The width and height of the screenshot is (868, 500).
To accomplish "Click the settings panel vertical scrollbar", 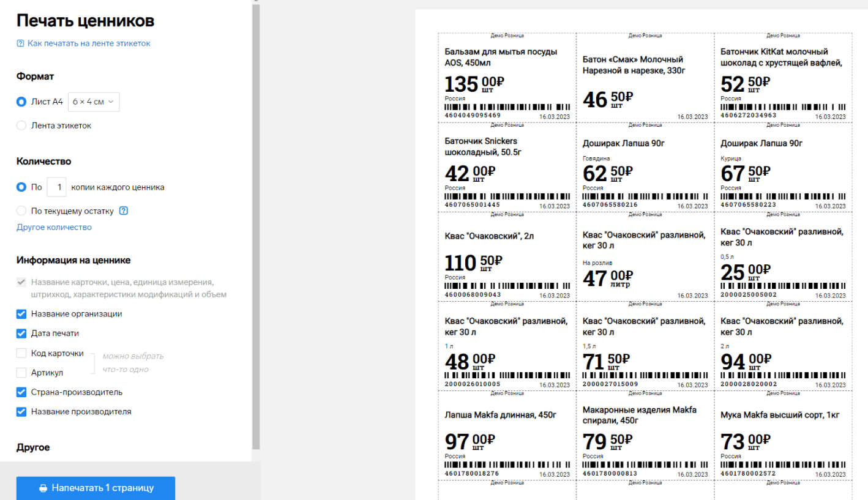I will pos(256,226).
